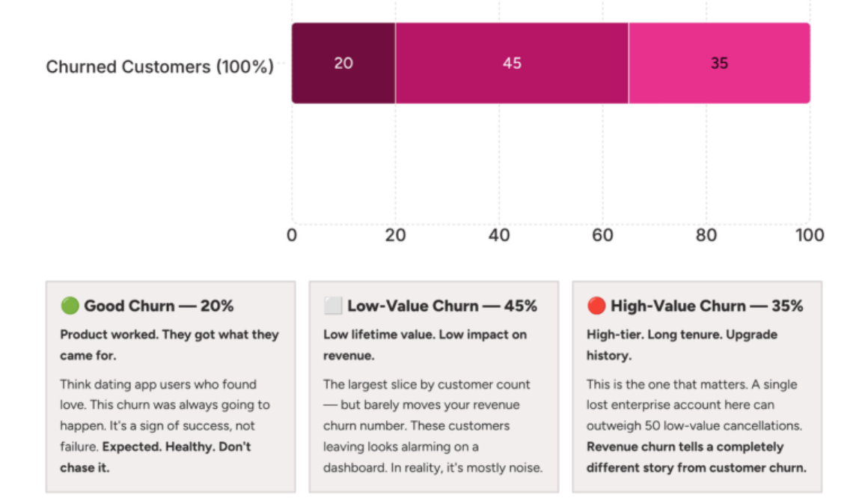Click the 80 tick on the x-axis
Image resolution: width=868 pixels, height=498 pixels.
706,235
